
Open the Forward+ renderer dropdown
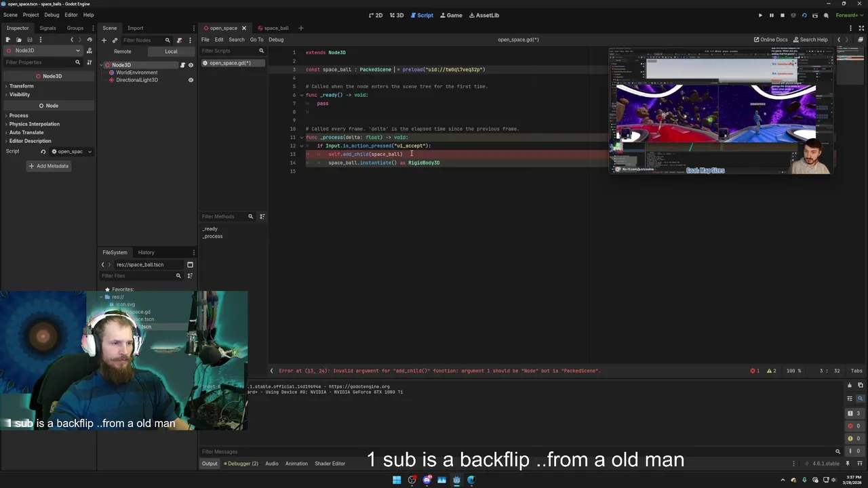[x=849, y=15]
